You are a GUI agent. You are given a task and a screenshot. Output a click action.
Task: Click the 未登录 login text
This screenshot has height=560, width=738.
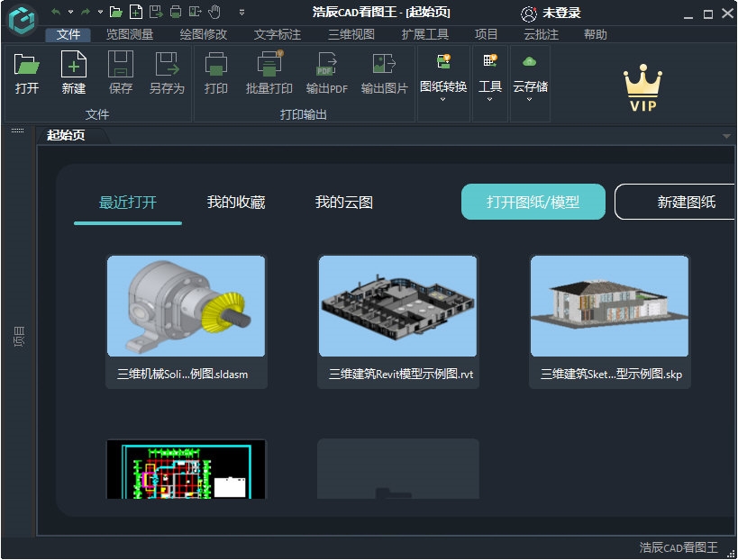(561, 14)
